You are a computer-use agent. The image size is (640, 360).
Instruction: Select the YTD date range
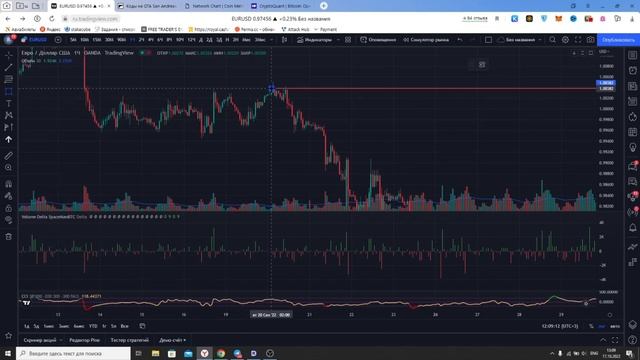pyautogui.click(x=93, y=326)
